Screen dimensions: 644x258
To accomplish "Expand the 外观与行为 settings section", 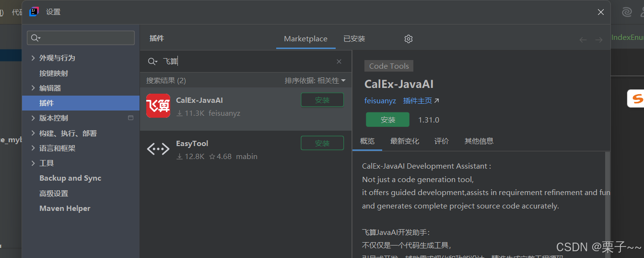I will [x=33, y=58].
